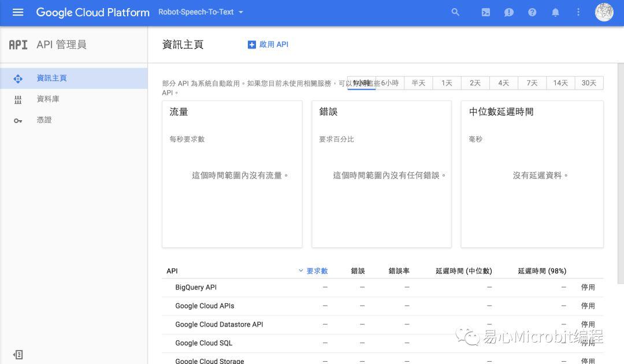The width and height of the screenshot is (624, 364).
Task: Disable Google Cloud Storage with 停用
Action: click(588, 361)
